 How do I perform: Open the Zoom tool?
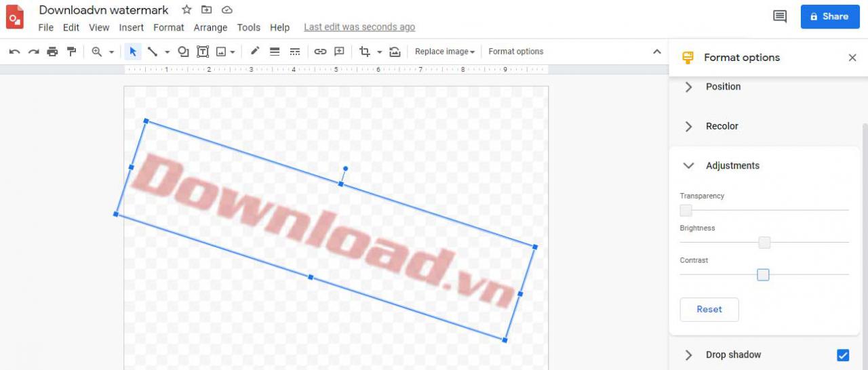coord(97,52)
